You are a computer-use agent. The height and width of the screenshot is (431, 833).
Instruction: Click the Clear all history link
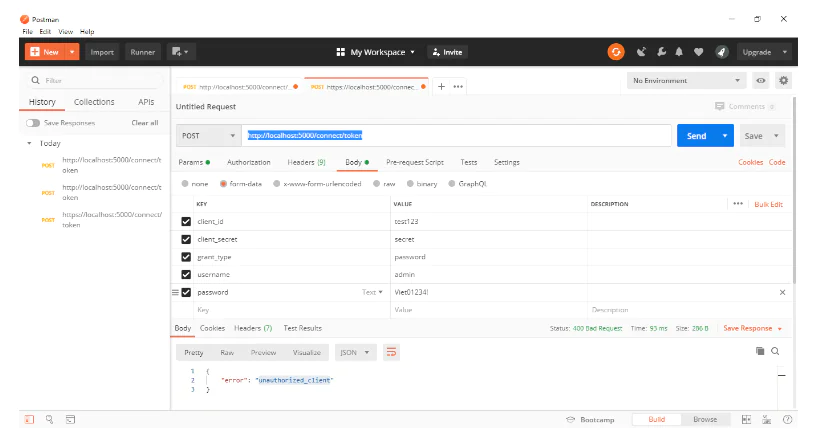point(145,123)
